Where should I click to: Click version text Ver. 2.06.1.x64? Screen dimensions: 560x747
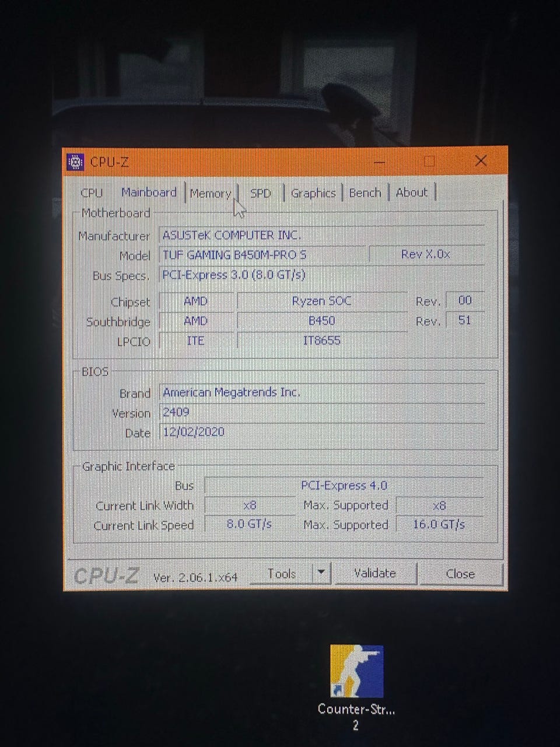click(195, 578)
